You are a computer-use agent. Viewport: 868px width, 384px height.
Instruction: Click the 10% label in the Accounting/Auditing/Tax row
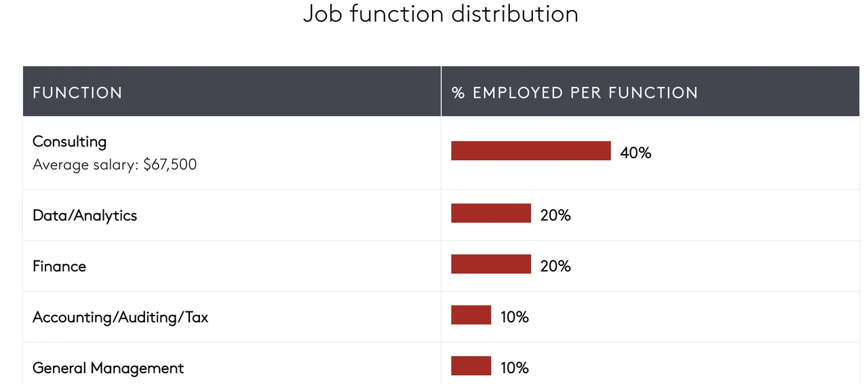click(x=515, y=317)
